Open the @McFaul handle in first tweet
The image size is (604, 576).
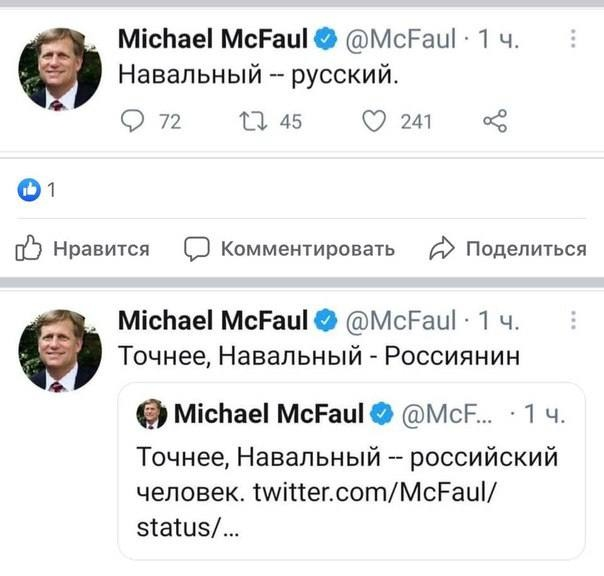point(398,40)
